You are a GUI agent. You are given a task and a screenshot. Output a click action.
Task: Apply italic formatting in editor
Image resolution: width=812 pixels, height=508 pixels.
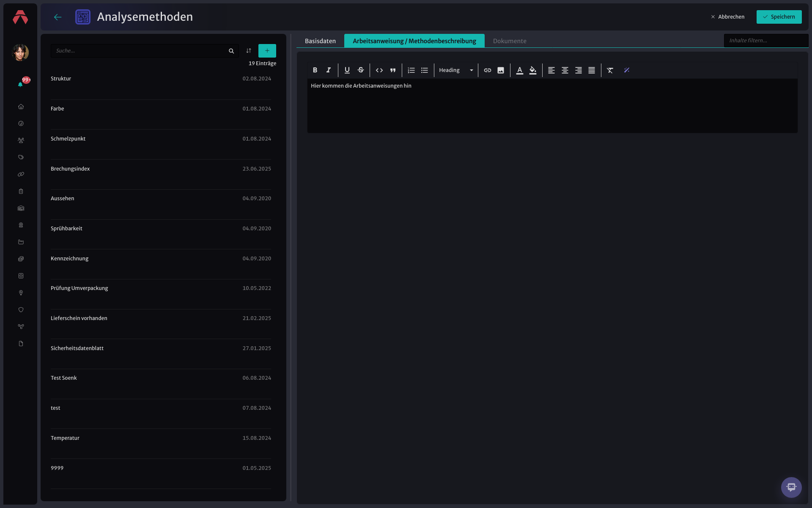coord(329,70)
